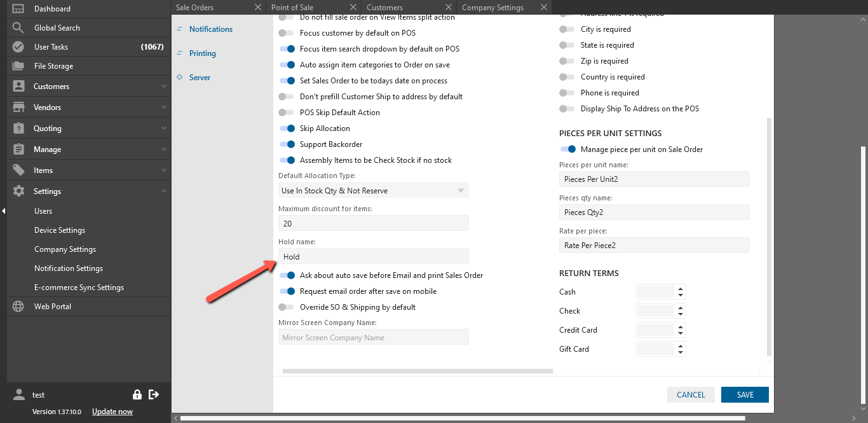Viewport: 868px width, 423px height.
Task: Close the Point of Sale tab
Action: point(353,8)
